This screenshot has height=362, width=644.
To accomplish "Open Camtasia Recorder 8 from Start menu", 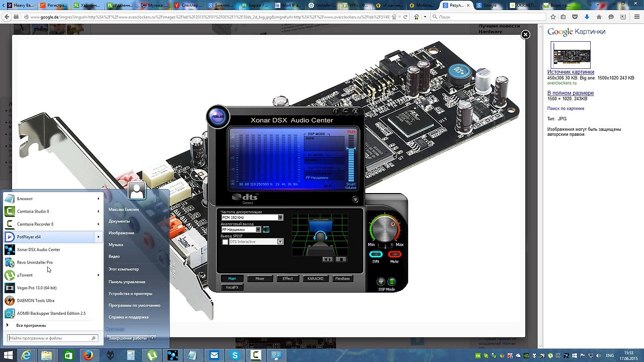I will [53, 224].
